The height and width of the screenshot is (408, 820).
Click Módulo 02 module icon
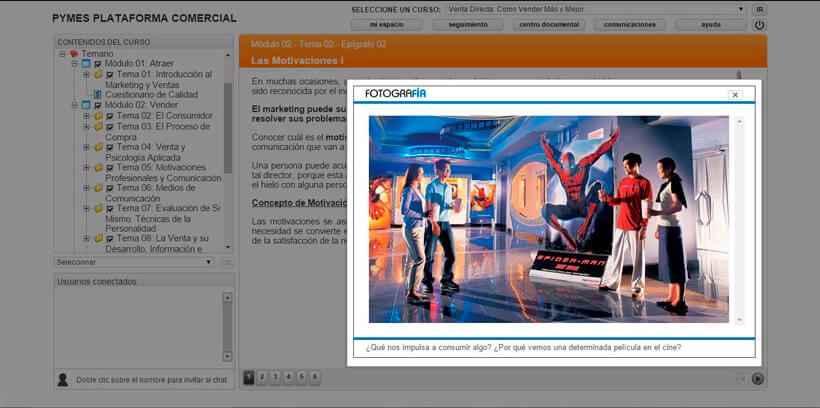[86, 105]
